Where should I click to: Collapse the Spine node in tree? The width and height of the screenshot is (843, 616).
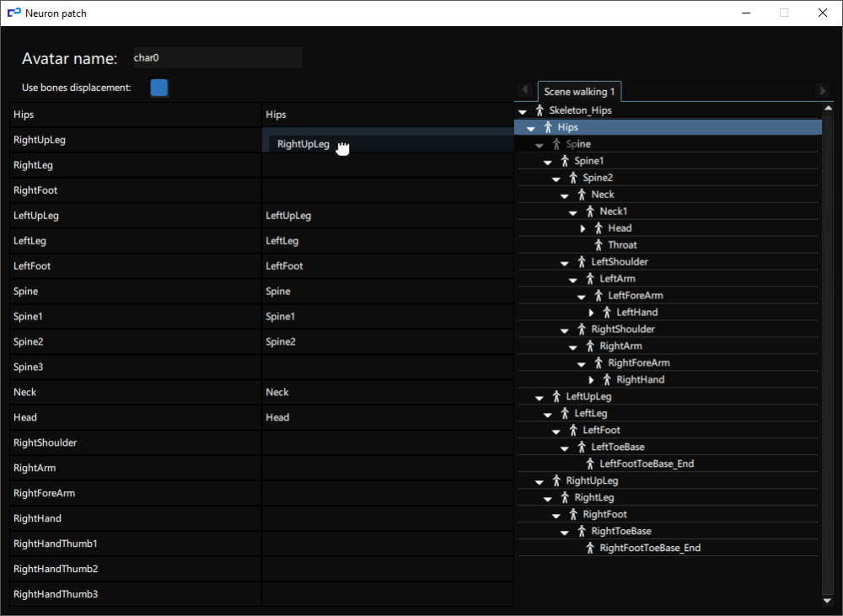pyautogui.click(x=540, y=145)
